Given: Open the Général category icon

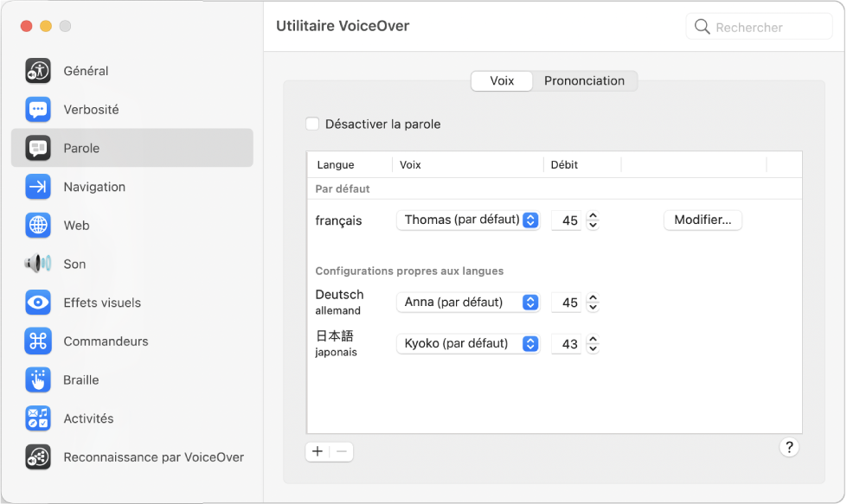Looking at the screenshot, I should pos(38,71).
